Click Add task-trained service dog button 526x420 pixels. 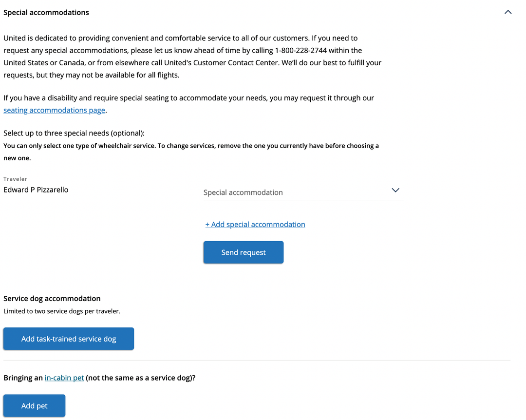point(69,339)
